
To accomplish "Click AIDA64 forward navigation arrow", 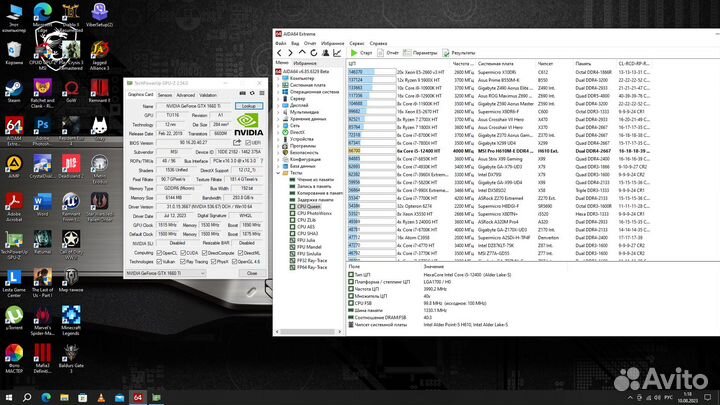I will [290, 53].
